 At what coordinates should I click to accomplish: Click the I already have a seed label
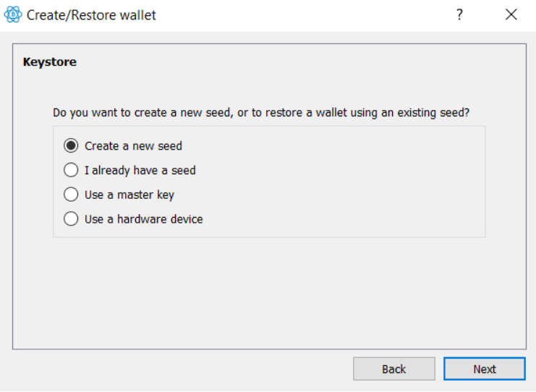coord(140,171)
